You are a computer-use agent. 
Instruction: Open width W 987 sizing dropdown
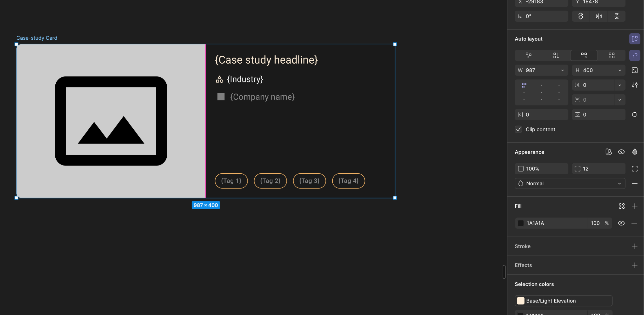[x=563, y=70]
